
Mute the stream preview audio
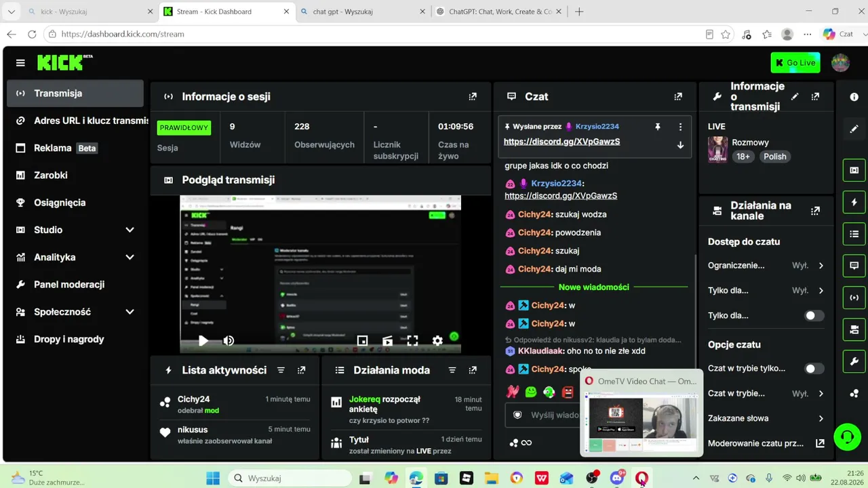tap(229, 341)
